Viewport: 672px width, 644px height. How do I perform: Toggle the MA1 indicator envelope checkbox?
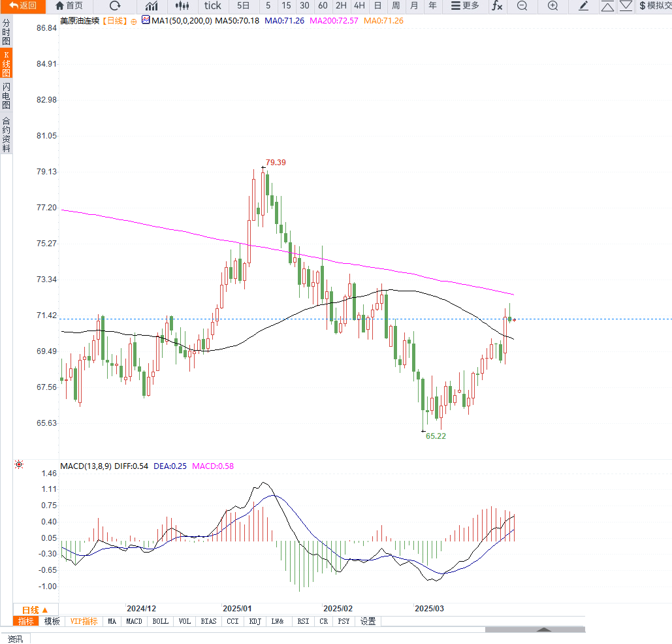coord(146,21)
